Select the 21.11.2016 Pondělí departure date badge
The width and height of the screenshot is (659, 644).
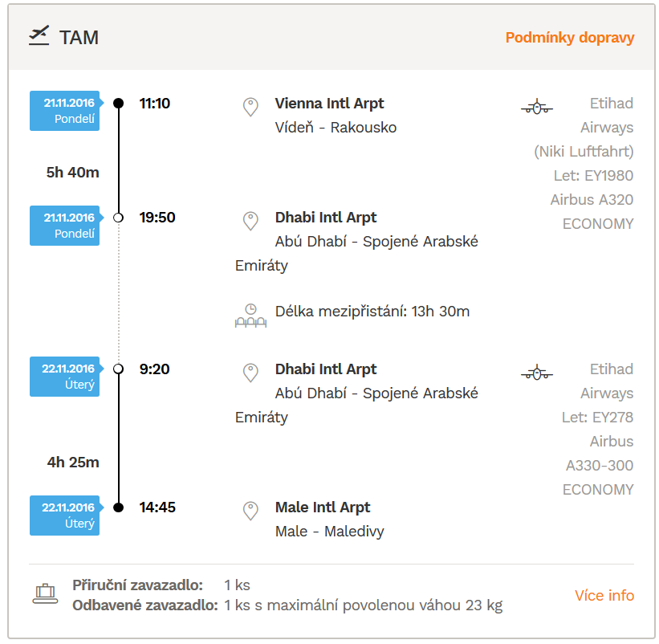coord(65,111)
